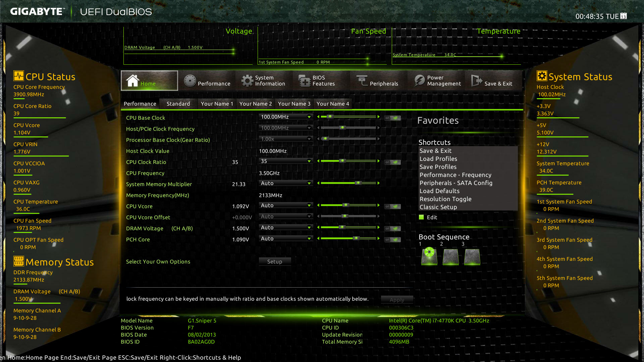Click the CPU Clock Ratio slider handle
644x362 pixels.
[342, 161]
